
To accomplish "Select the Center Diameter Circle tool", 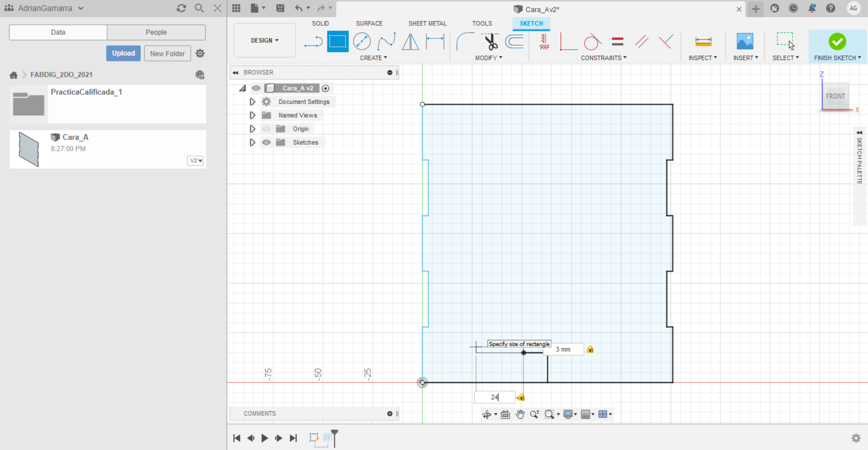I will point(362,42).
